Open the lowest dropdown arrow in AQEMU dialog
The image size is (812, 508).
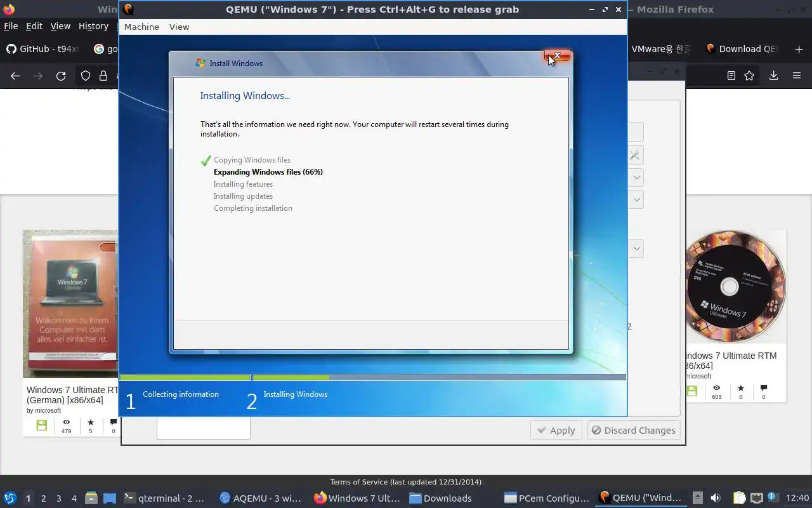tap(636, 248)
